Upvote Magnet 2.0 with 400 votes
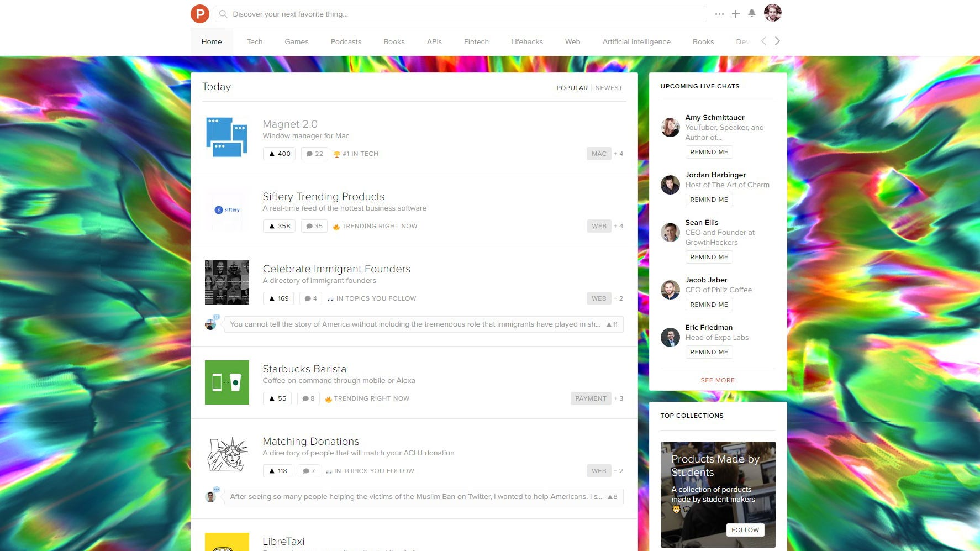980x551 pixels. click(279, 154)
